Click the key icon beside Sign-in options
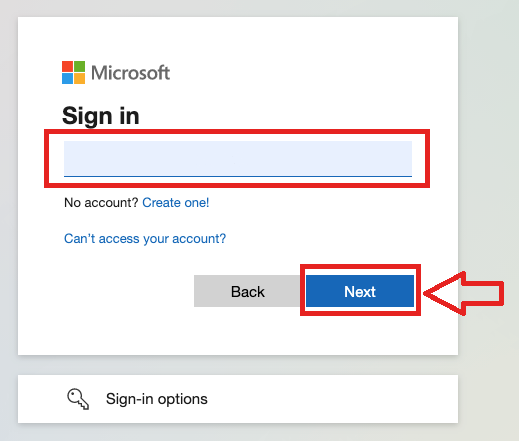The width and height of the screenshot is (519, 441). pos(78,399)
